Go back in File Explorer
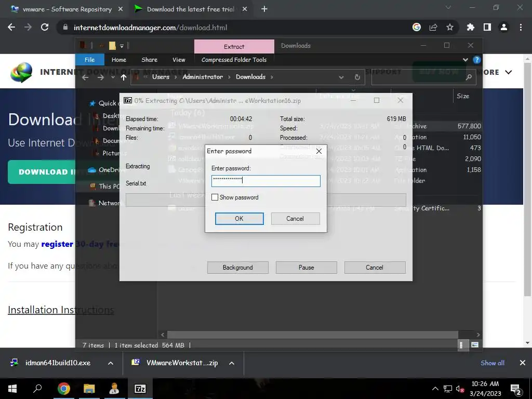This screenshot has height=399, width=532. 85,77
